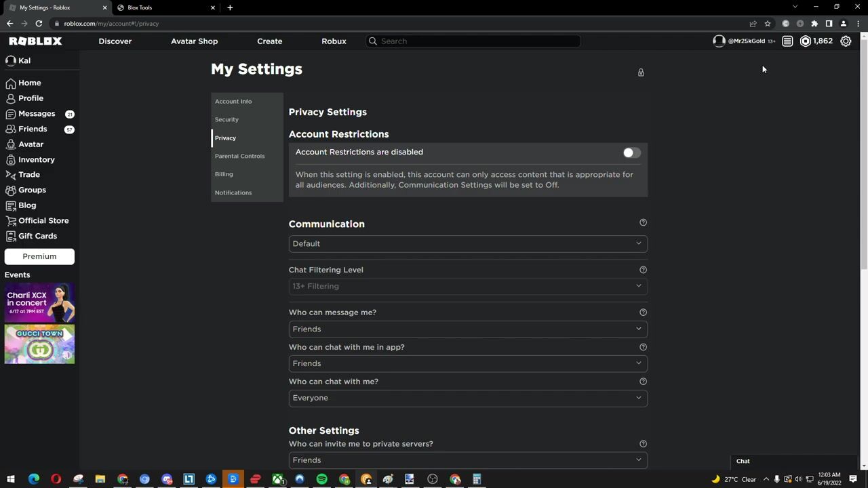Show help for Who can chat in app

pos(643,347)
